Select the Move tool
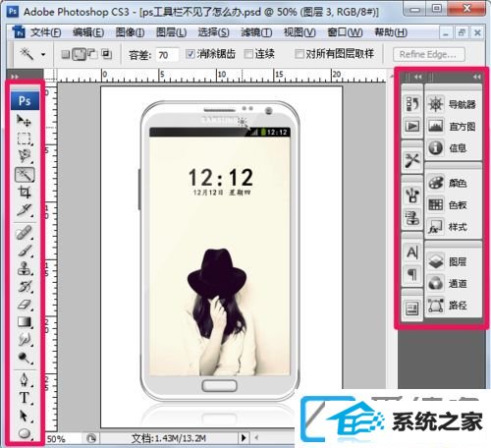Viewport: 491px width, 448px height. (x=25, y=121)
